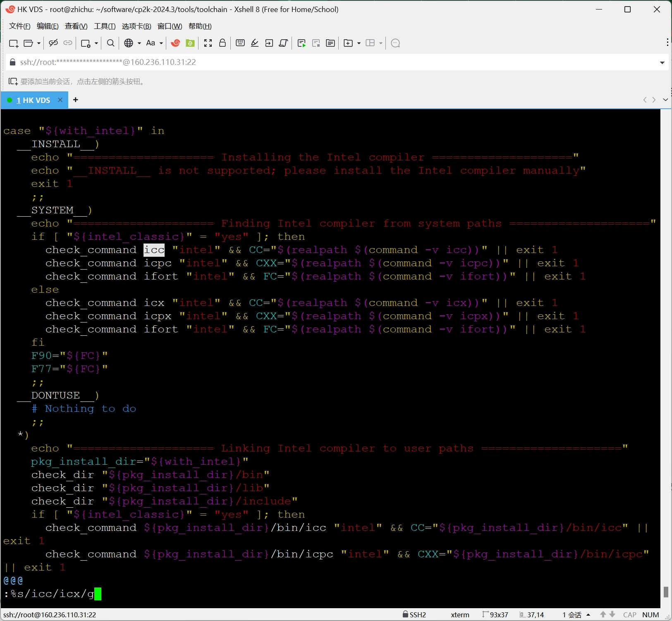Launch Xftp via the green icon
The width and height of the screenshot is (672, 621).
(x=190, y=43)
